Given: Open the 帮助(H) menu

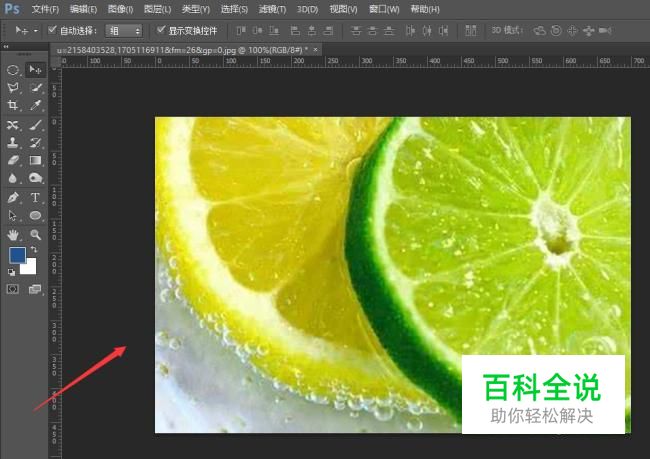Looking at the screenshot, I should 425,9.
